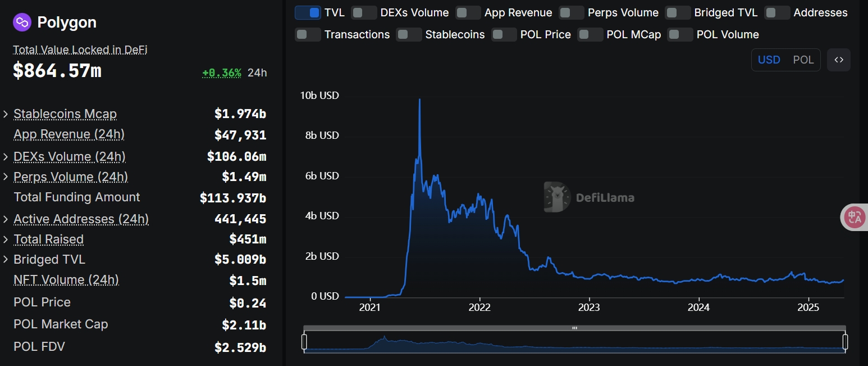Screen dimensions: 868x366
Task: Enable the App Revenue series
Action: point(468,12)
